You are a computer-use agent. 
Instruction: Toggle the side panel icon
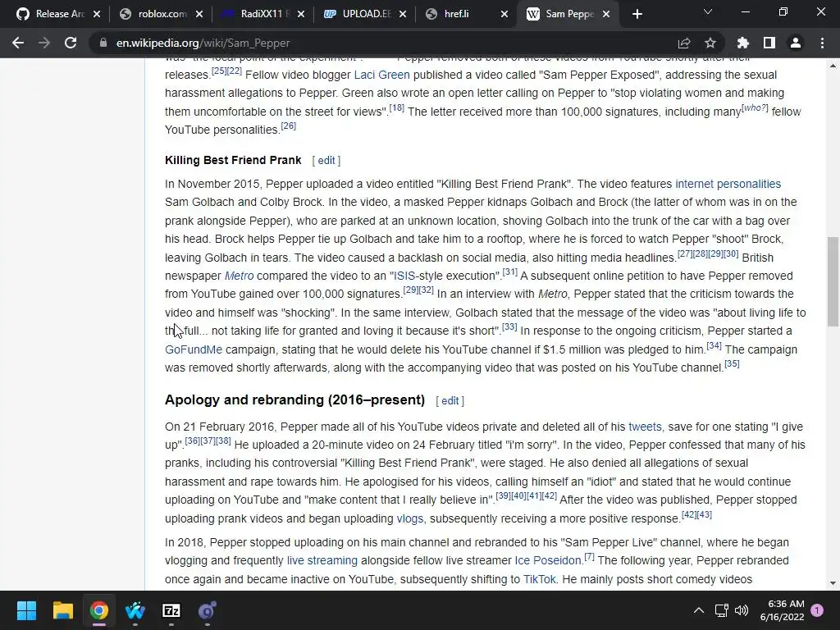point(769,43)
